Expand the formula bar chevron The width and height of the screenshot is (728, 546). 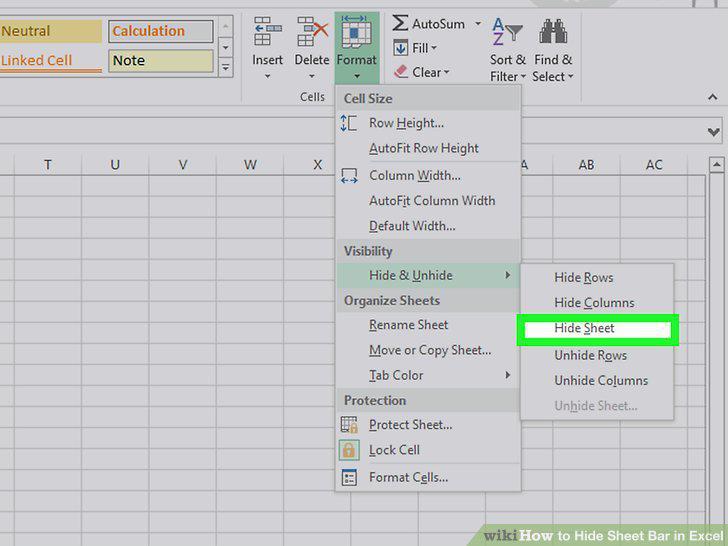[714, 132]
